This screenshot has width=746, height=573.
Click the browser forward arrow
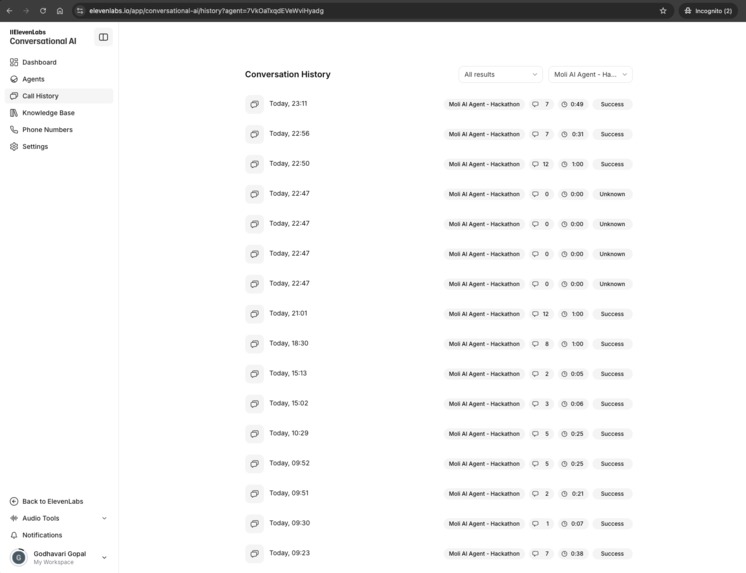[x=26, y=10]
